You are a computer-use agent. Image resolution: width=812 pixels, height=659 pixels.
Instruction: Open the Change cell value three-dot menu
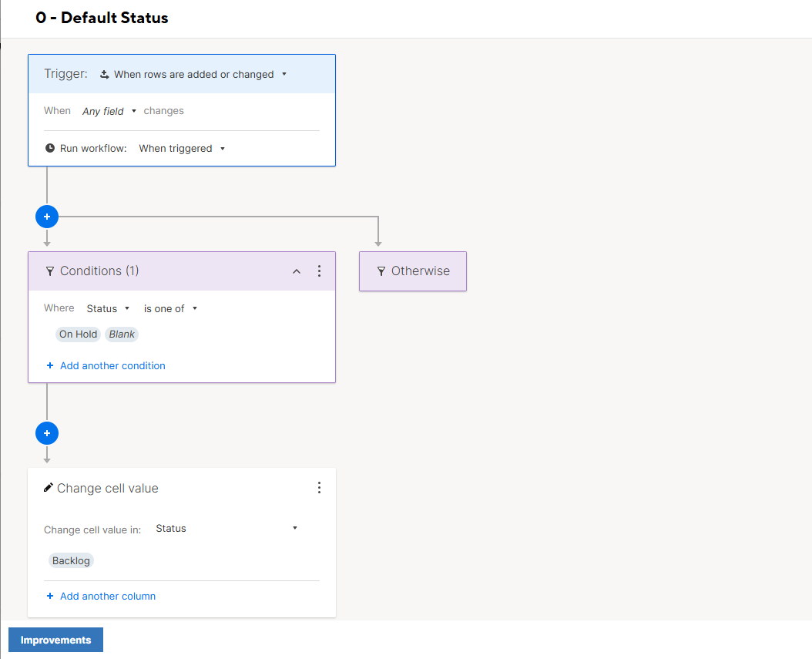(320, 488)
